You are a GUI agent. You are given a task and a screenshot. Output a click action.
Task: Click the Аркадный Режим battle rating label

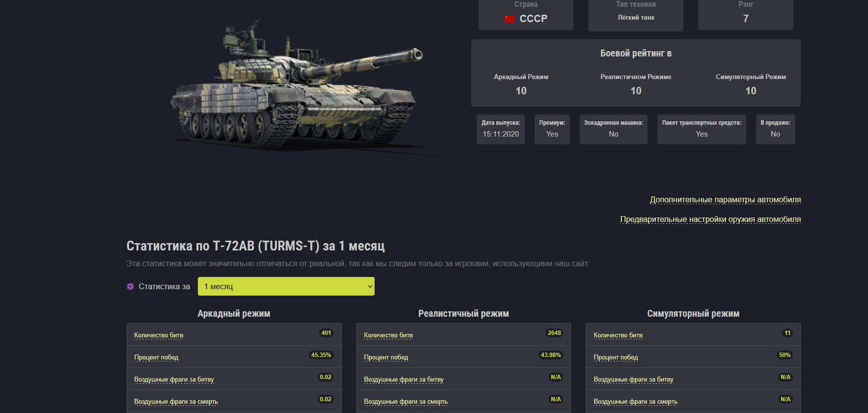pos(521,77)
